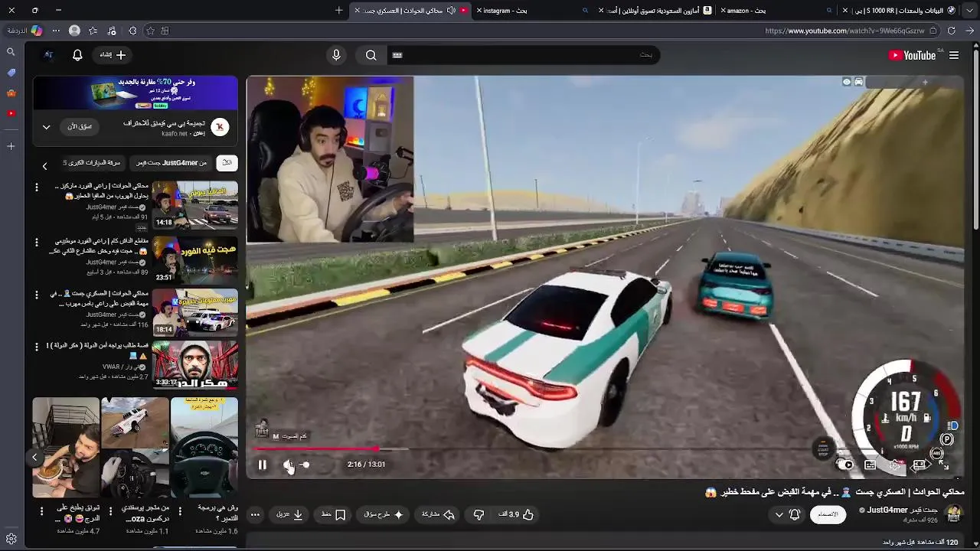980x551 pixels.
Task: Open the player settings gear
Action: (895, 465)
